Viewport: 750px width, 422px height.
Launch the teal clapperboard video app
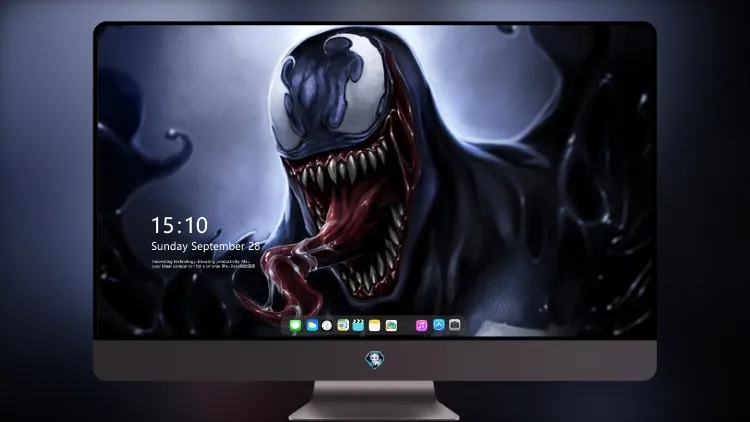tap(358, 325)
